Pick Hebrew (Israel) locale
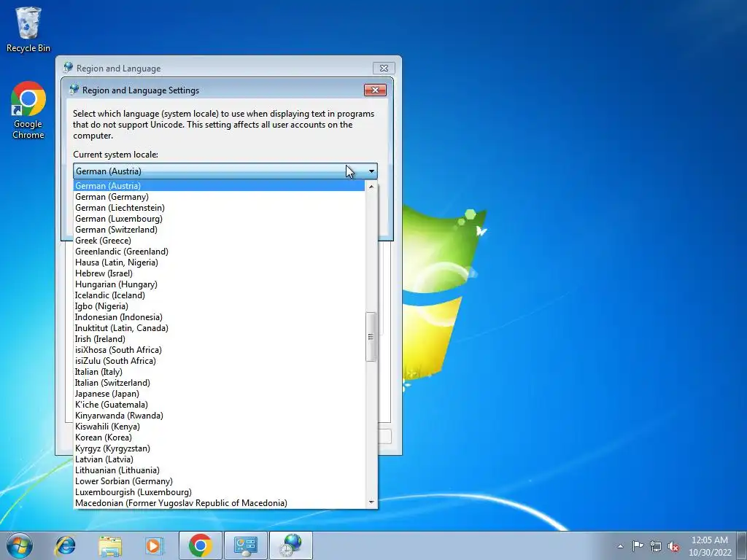 (x=219, y=273)
